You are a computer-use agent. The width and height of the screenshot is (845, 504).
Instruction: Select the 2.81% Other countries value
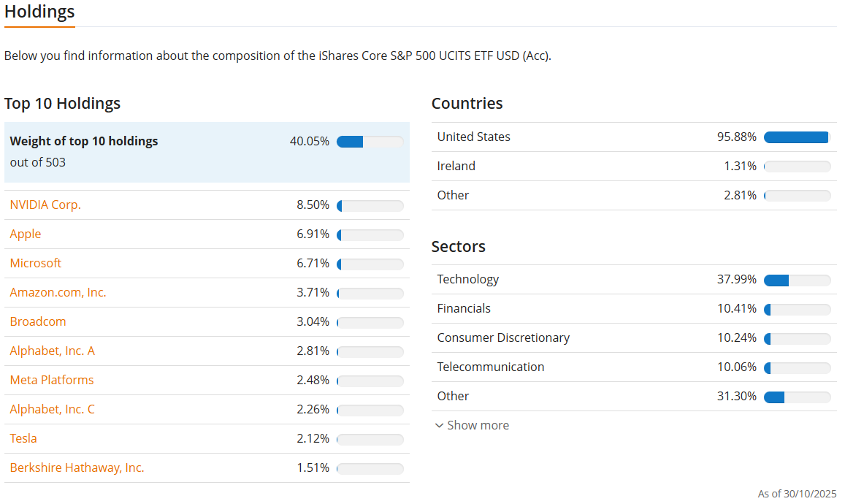[x=740, y=195]
